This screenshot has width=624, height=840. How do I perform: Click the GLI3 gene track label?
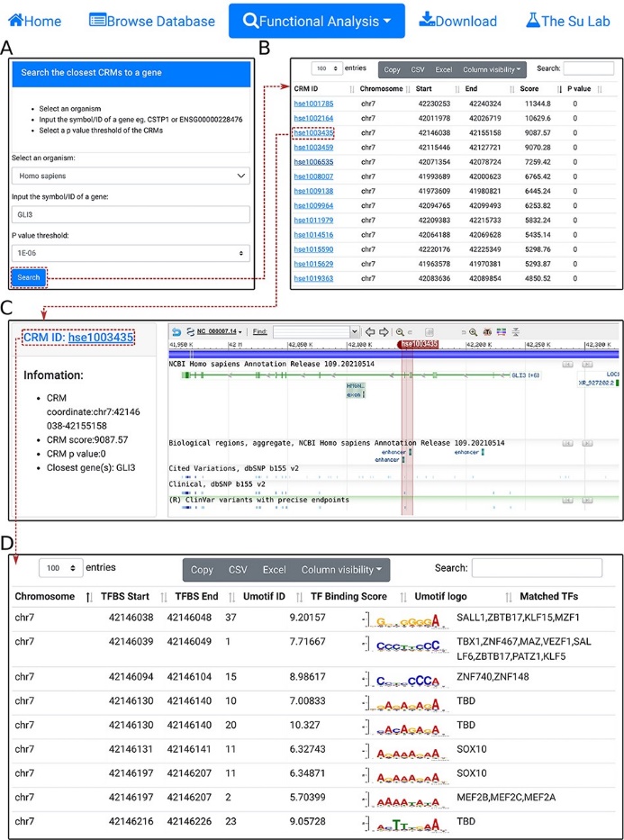coord(524,375)
